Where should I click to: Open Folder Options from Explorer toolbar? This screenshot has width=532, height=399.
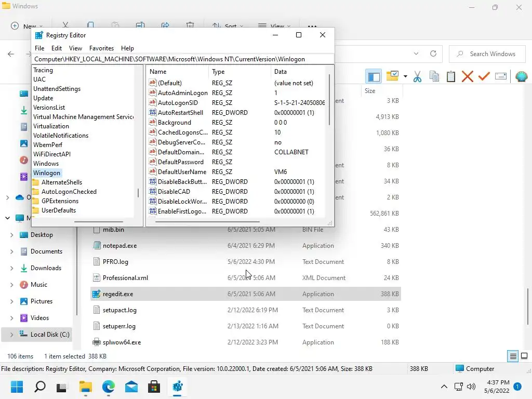pyautogui.click(x=393, y=76)
